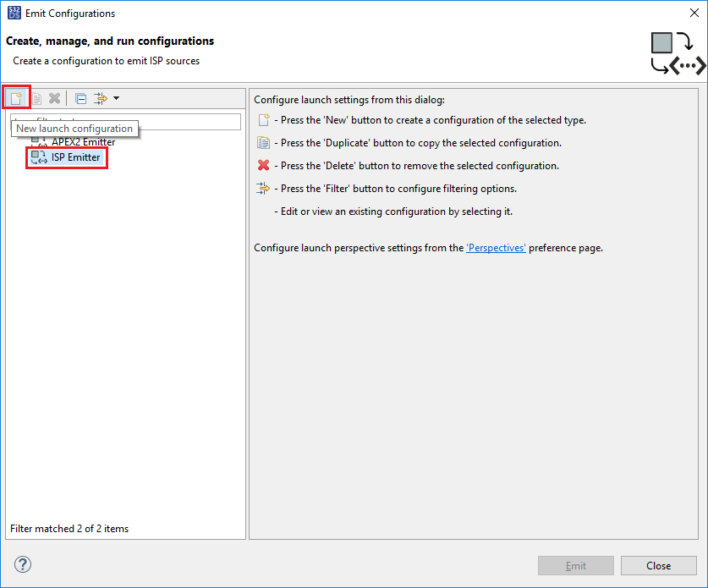
Task: Open help with the question mark icon
Action: pos(23,564)
